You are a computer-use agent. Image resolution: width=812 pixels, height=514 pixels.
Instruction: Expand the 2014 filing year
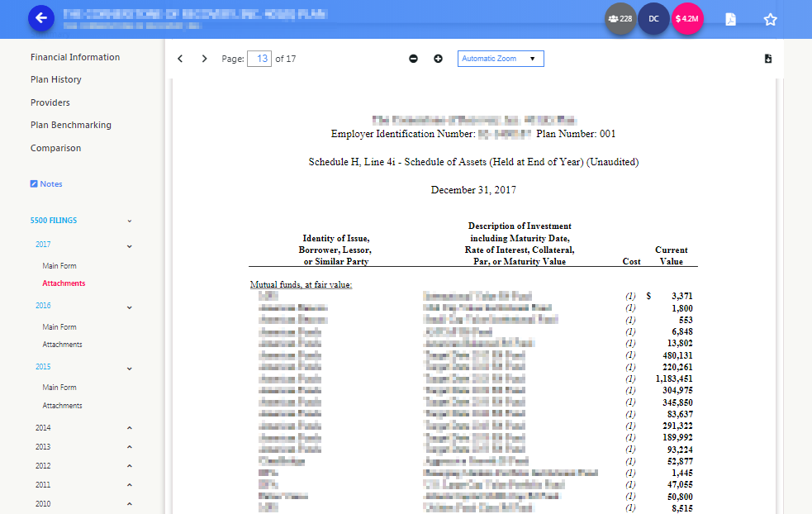click(130, 428)
